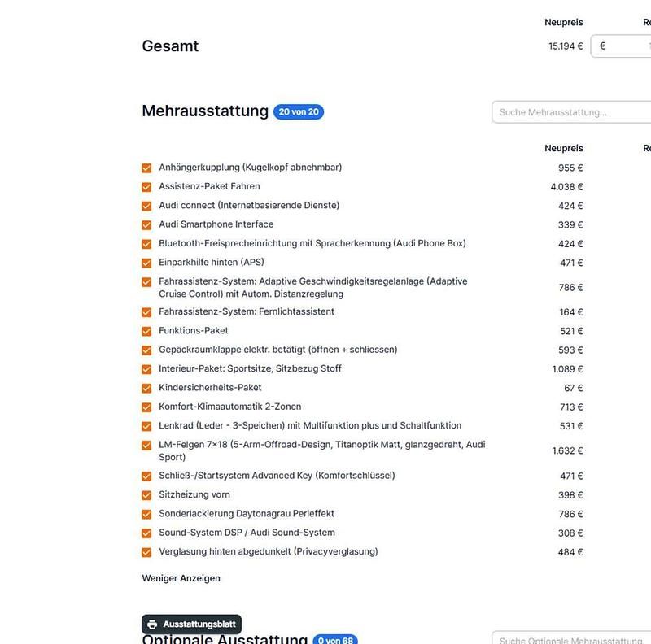Click the printer icon on Ausstattungsblatt
The height and width of the screenshot is (644, 651).
[x=152, y=624]
